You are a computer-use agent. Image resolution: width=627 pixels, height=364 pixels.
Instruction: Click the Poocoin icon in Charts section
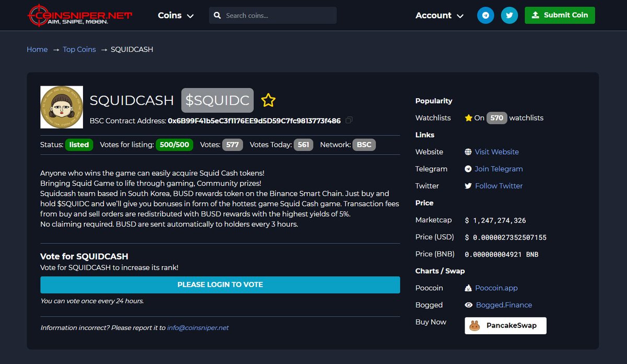point(468,288)
